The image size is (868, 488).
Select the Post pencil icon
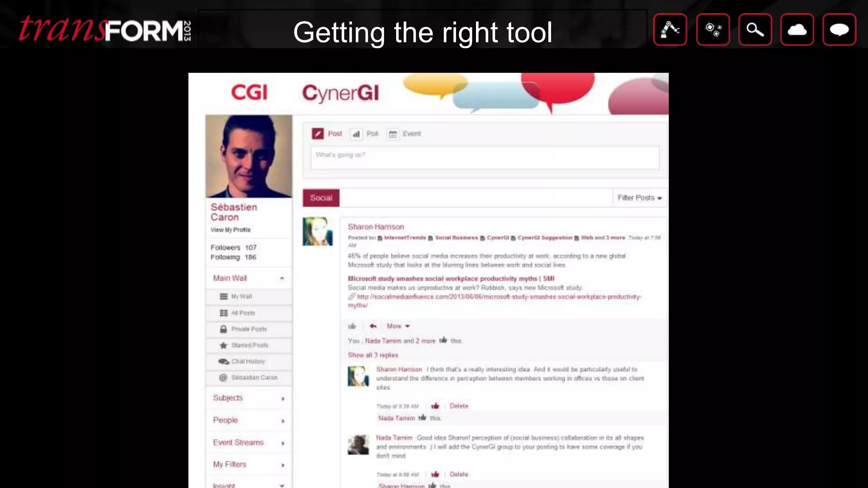click(317, 134)
